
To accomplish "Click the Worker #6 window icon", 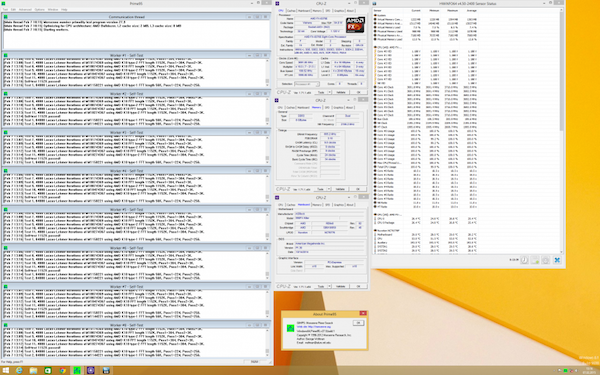I will 6,248.
